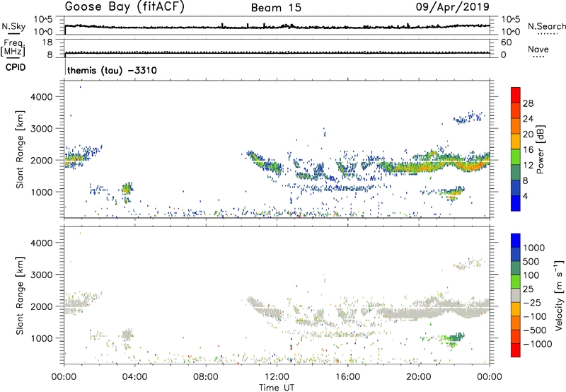Click the 'themis (tau) -3310' text
The width and height of the screenshot is (566, 392).
pos(112,70)
